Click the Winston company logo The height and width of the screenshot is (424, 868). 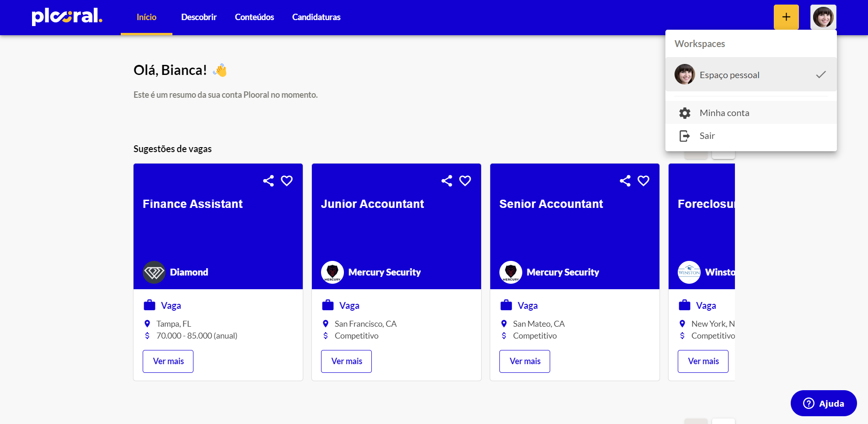[x=689, y=272]
